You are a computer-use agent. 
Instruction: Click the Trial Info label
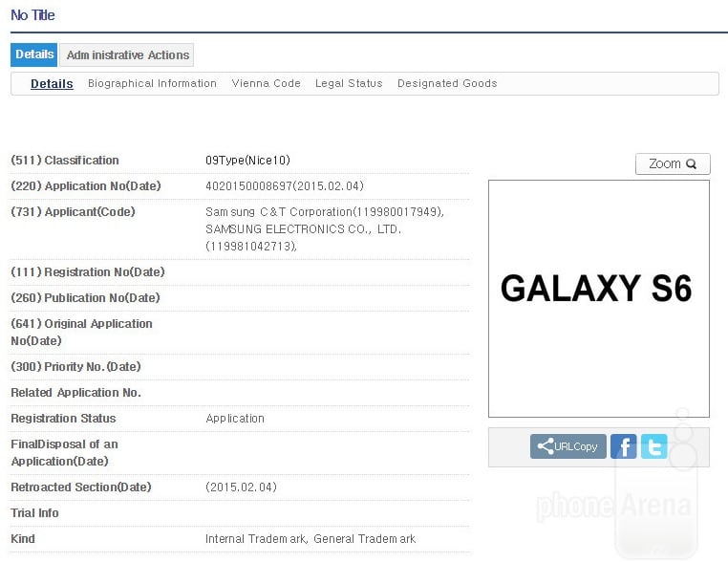pyautogui.click(x=34, y=513)
